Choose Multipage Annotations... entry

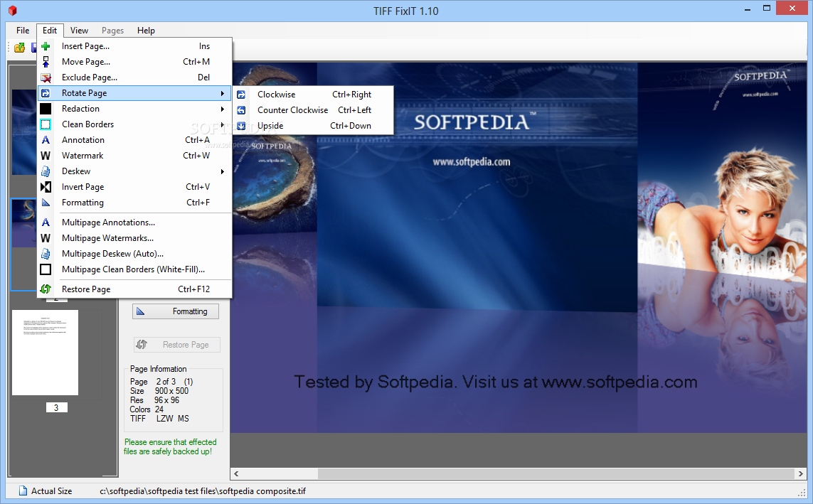(135, 222)
